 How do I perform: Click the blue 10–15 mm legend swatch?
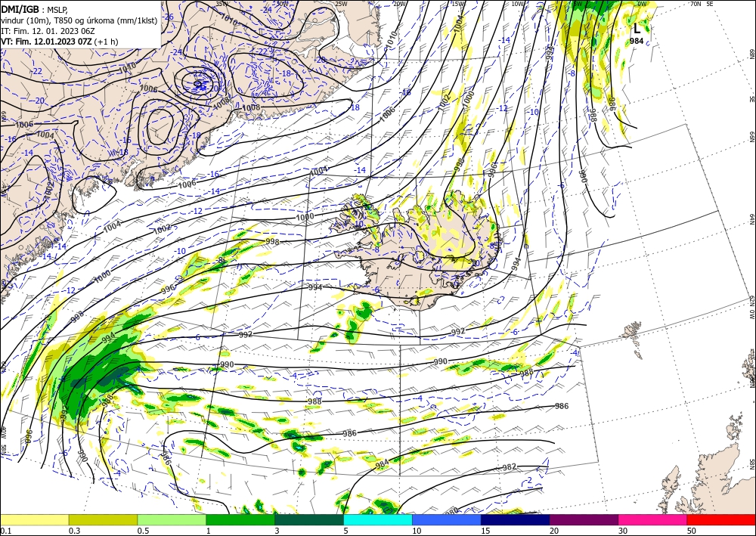447,519
